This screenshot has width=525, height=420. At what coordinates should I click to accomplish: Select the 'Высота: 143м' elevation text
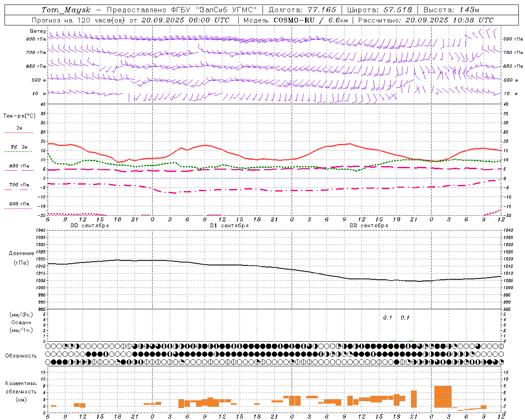point(451,10)
